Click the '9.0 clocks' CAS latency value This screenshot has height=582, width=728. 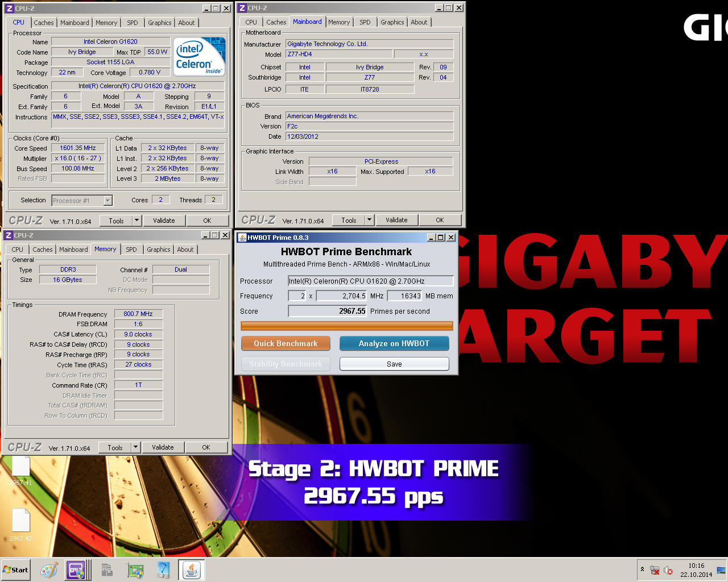(138, 334)
